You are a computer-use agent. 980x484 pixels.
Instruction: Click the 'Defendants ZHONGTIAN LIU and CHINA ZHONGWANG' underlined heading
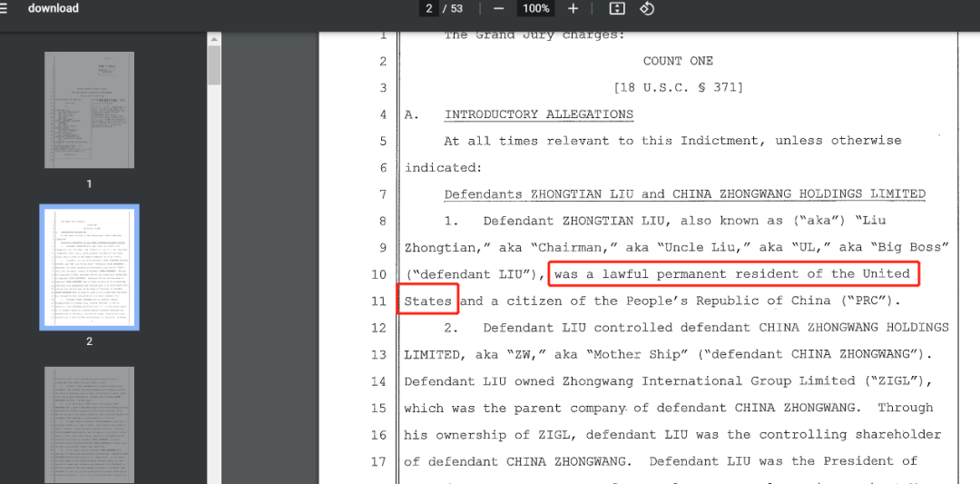(x=685, y=194)
